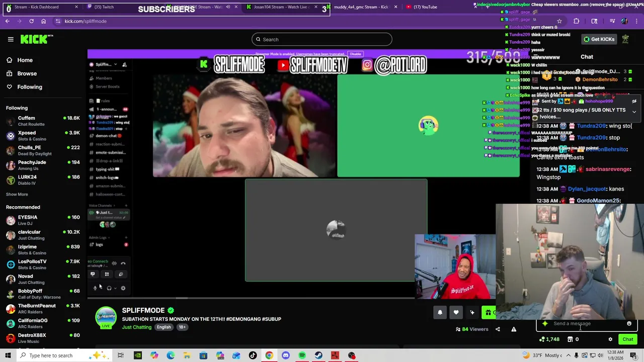The width and height of the screenshot is (644, 362).
Task: Open Spotify from the taskbar
Action: 302,355
